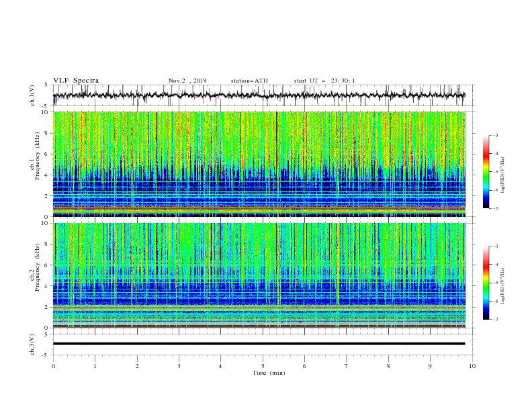Click the "-5" tick on ch.1(V) axis
The height and width of the screenshot is (411, 532).
46,106
